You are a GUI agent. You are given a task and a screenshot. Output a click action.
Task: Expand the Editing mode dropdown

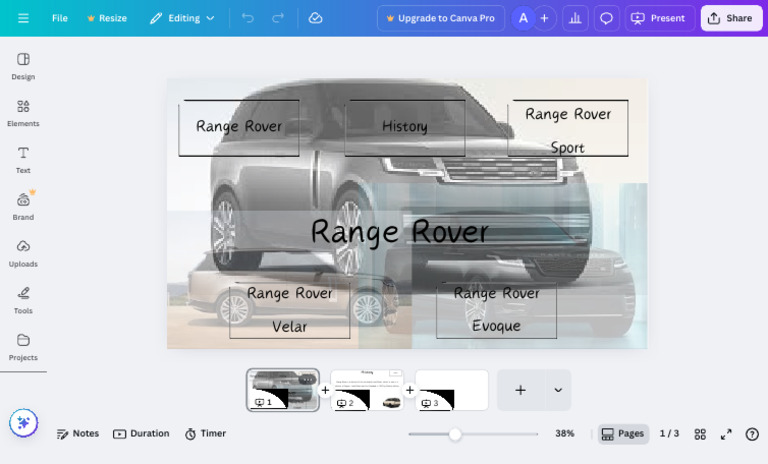(182, 18)
